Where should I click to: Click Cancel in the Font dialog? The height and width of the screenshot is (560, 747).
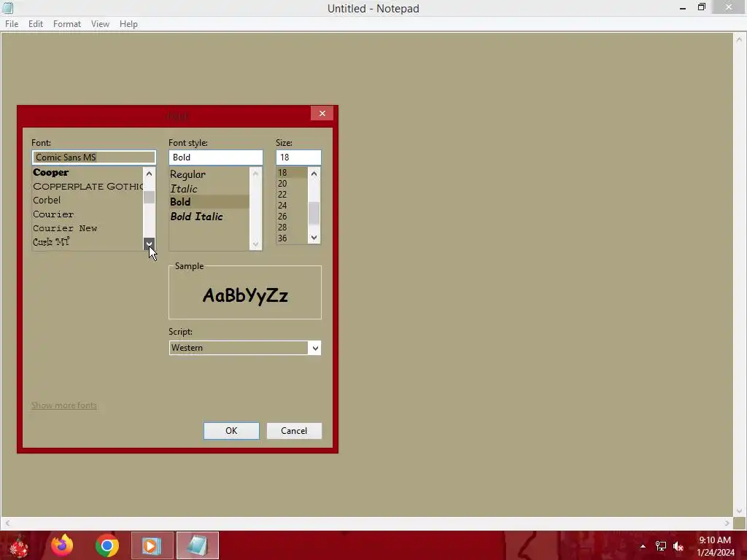[294, 430]
